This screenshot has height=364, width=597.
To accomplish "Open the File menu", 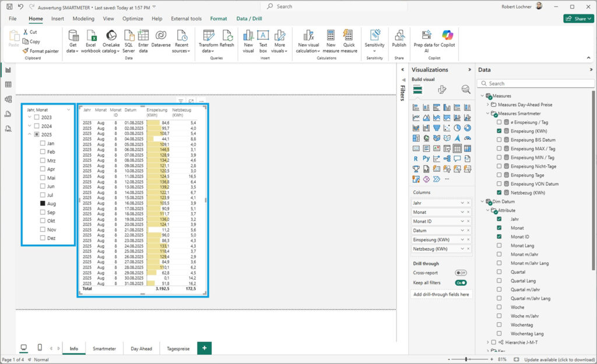I will 13,19.
